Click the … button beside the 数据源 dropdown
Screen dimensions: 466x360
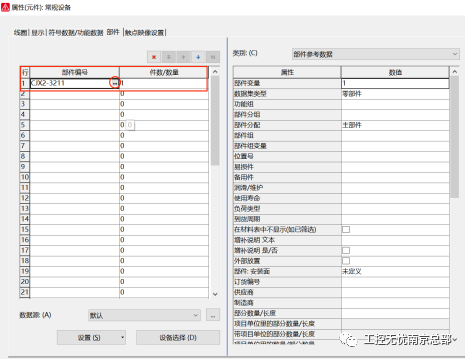pos(213,315)
